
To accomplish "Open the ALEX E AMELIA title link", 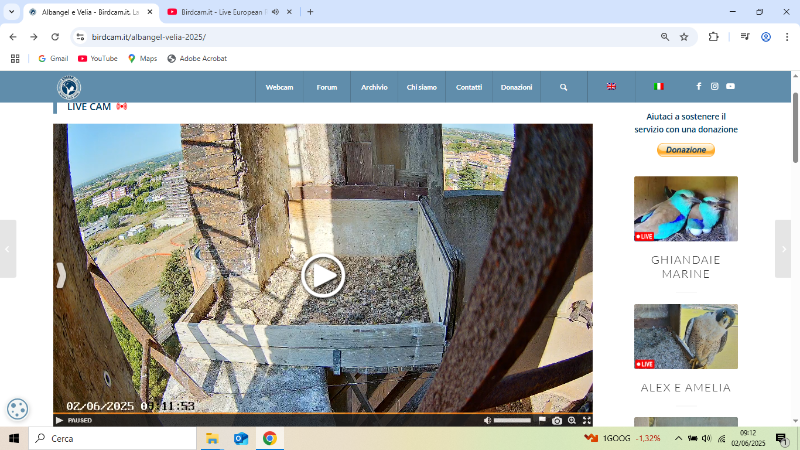I will (x=686, y=388).
